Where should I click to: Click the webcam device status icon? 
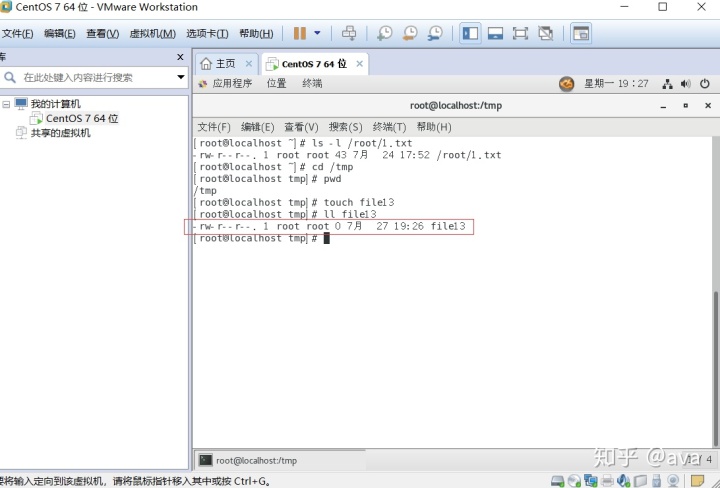pos(673,481)
